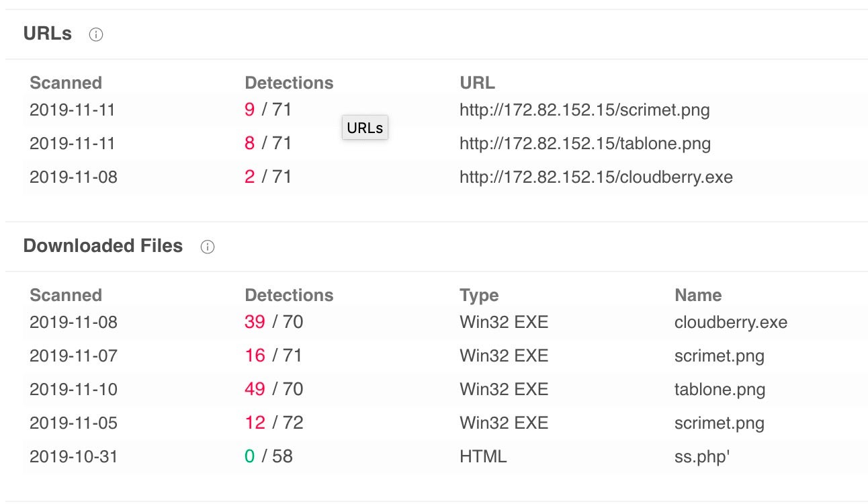This screenshot has width=868, height=504.
Task: Open the scrimet.png URL link
Action: click(x=584, y=110)
